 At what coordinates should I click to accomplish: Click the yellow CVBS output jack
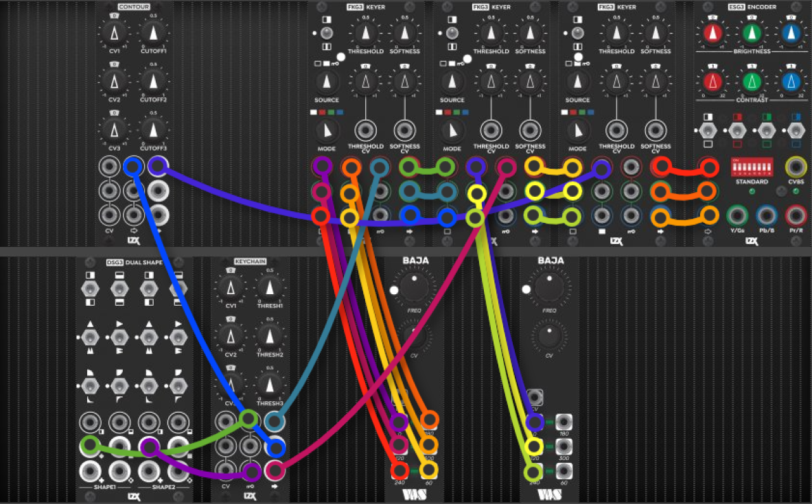[x=796, y=167]
